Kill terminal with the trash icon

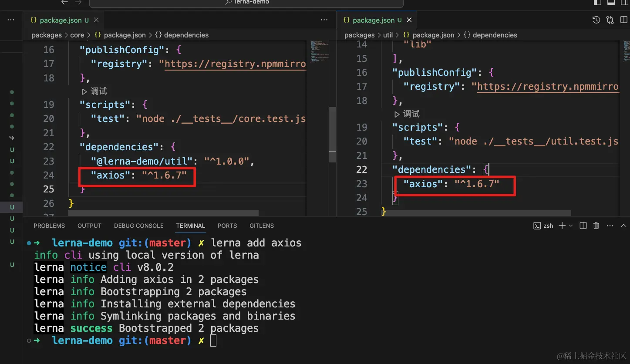tap(596, 226)
